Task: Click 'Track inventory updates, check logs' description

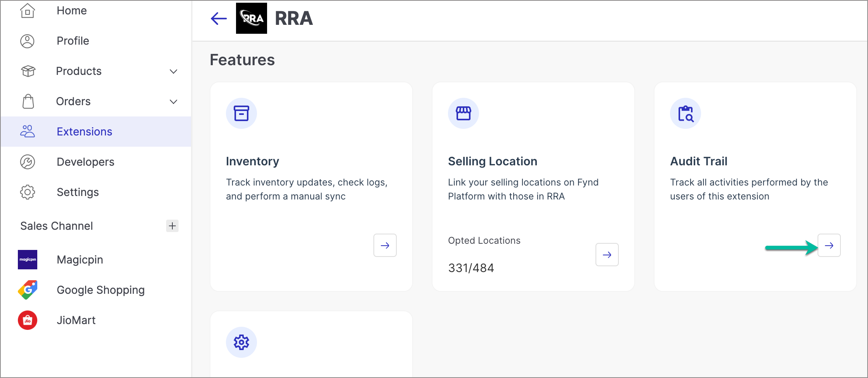Action: pyautogui.click(x=307, y=189)
